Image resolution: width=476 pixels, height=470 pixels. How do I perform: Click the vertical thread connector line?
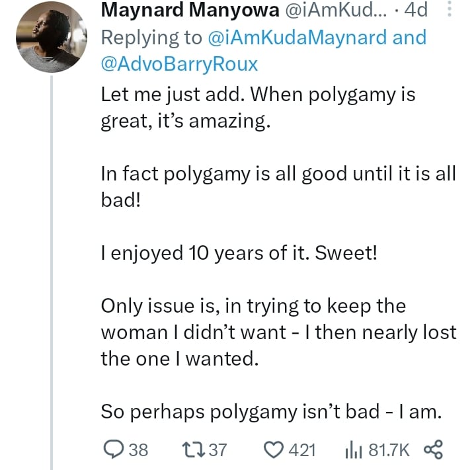coord(51,264)
